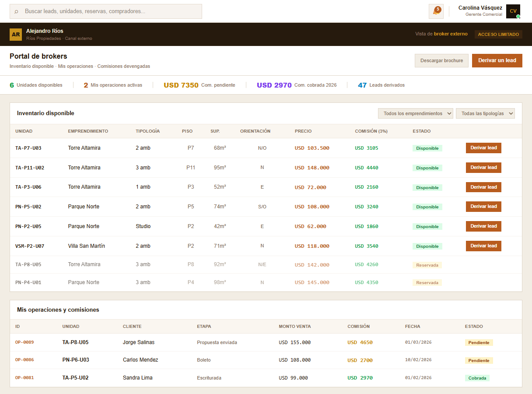Click the "Descargar brochure" button
532x394 pixels.
[441, 60]
